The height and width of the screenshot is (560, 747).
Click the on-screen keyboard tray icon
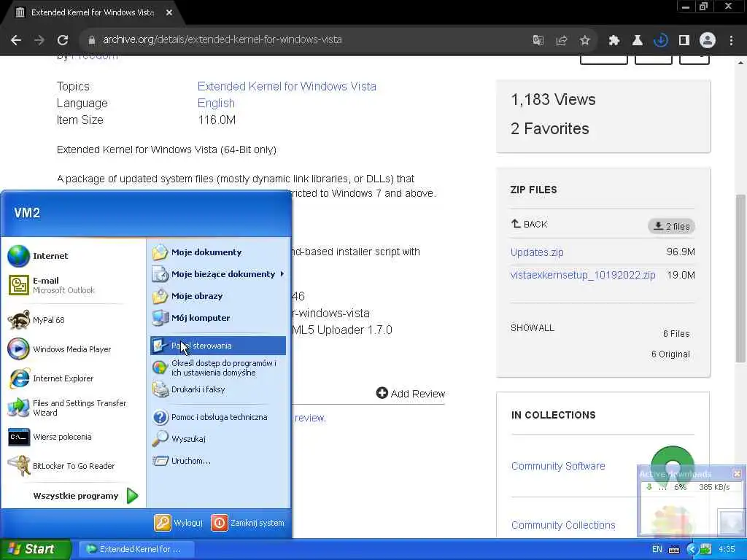coord(674,550)
